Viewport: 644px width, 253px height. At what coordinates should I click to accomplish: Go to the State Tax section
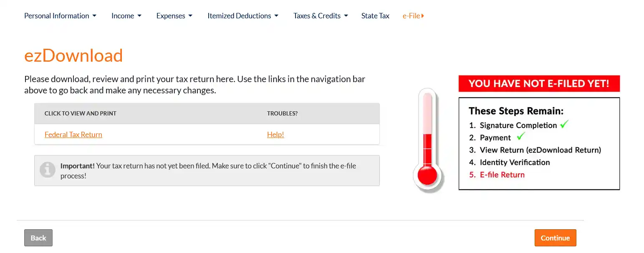375,16
